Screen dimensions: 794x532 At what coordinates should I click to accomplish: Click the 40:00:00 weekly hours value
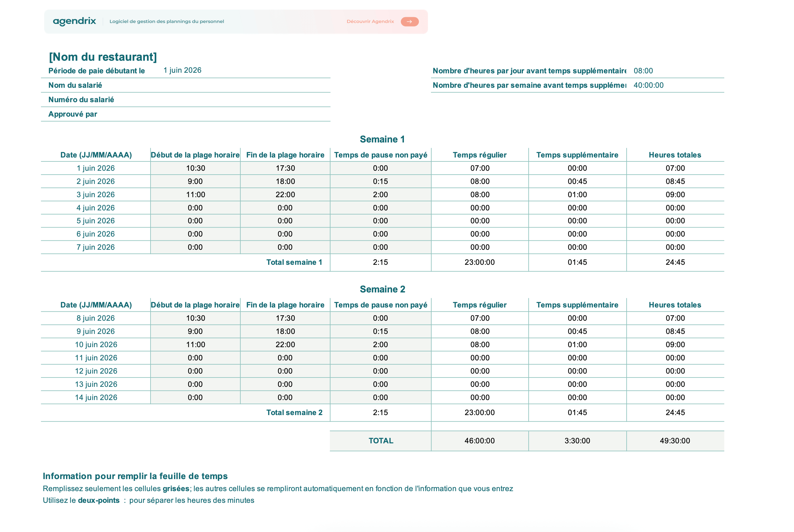(648, 85)
